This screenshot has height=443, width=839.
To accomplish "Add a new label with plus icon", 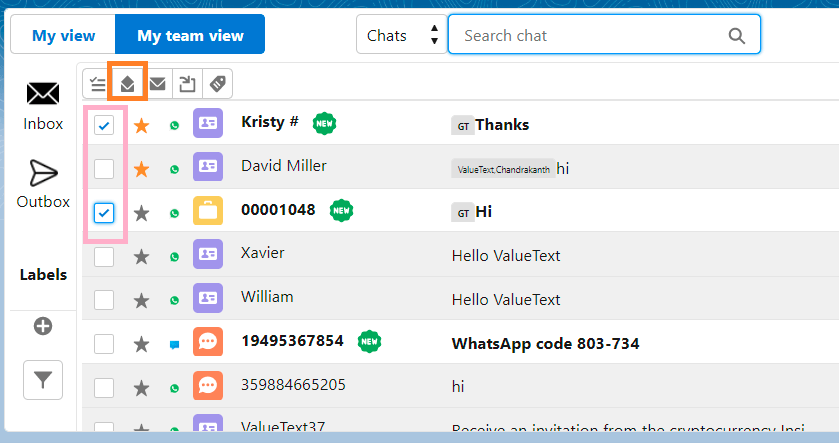I will pos(43,326).
